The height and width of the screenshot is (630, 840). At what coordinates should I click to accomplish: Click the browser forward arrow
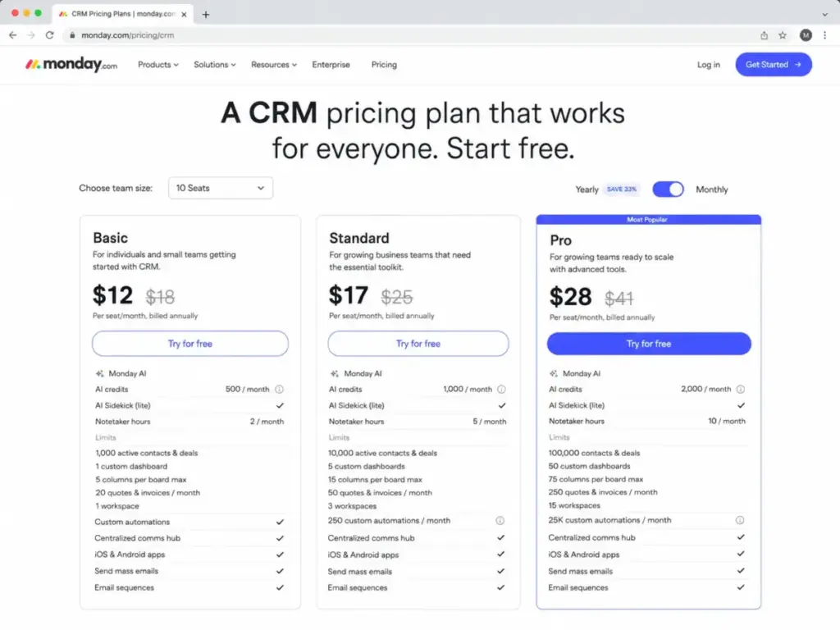[31, 35]
